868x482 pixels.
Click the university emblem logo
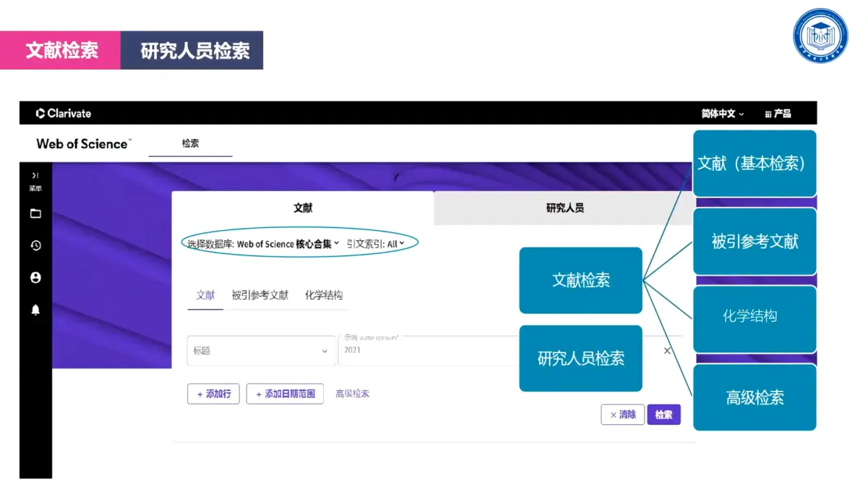tap(820, 35)
